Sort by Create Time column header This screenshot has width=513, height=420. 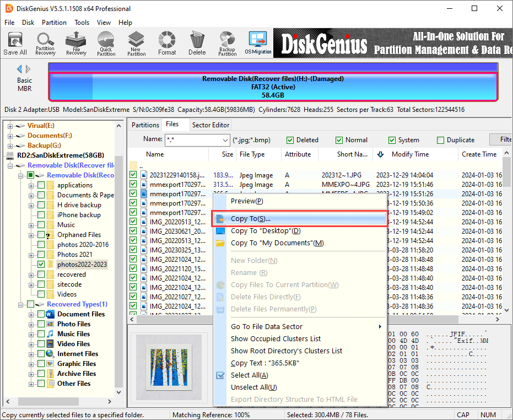point(479,154)
